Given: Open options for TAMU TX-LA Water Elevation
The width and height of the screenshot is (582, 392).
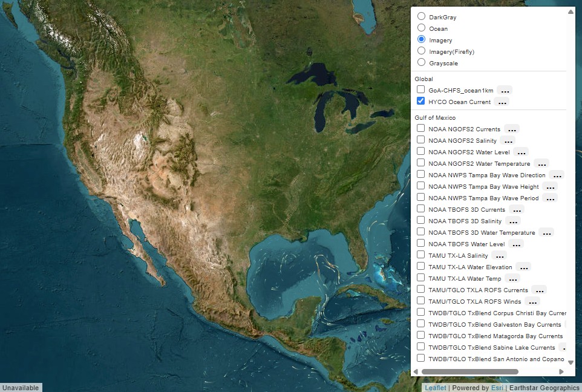Looking at the screenshot, I should click(523, 267).
